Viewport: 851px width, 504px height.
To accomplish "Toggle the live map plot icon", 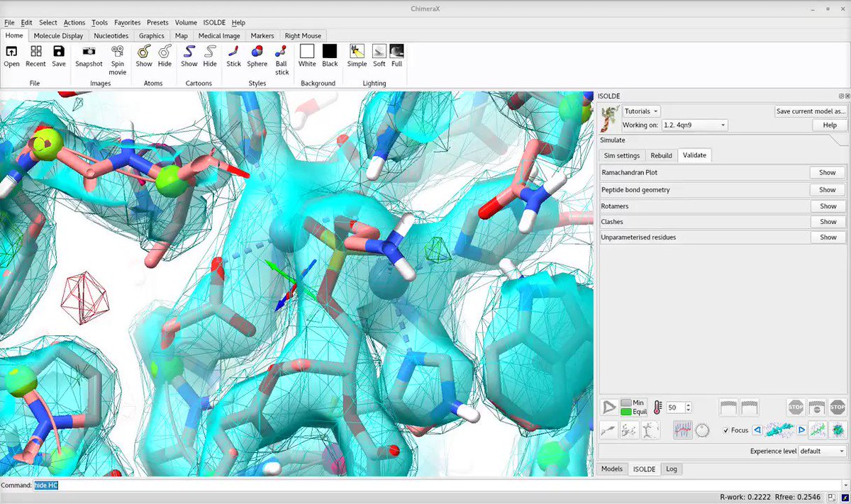I will coord(682,430).
